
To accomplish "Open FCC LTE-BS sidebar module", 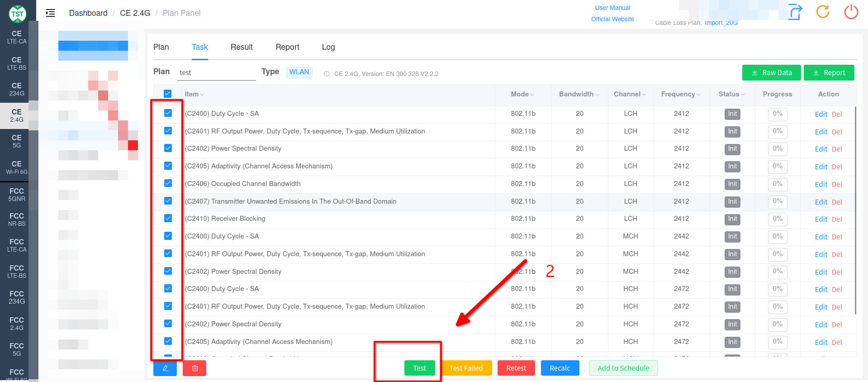I will click(x=17, y=272).
